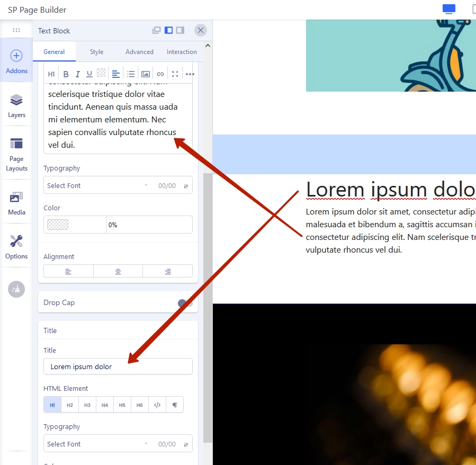Expand more editor toolbar options
This screenshot has height=465, width=476.
pyautogui.click(x=190, y=74)
